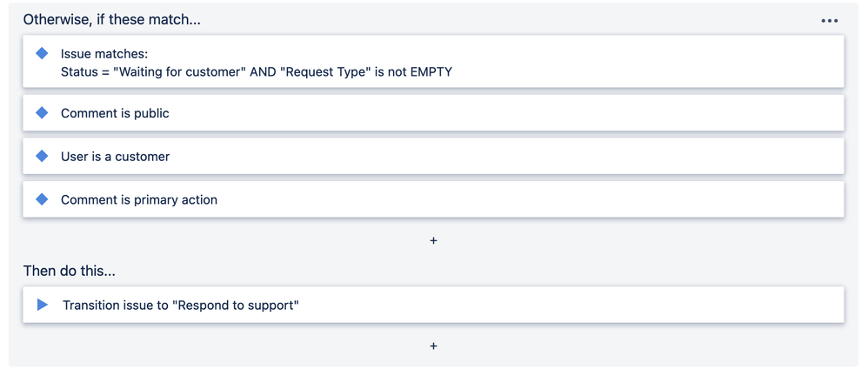Viewport: 868px width, 383px height.
Task: Open the Issue matches condition card
Action: click(x=522, y=61)
